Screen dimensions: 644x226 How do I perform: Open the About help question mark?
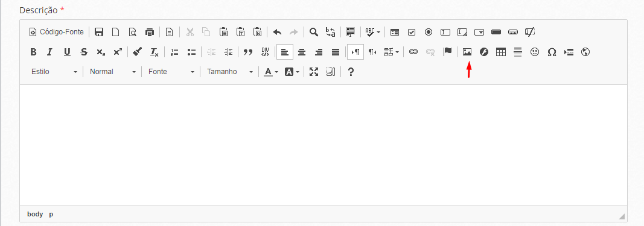351,72
